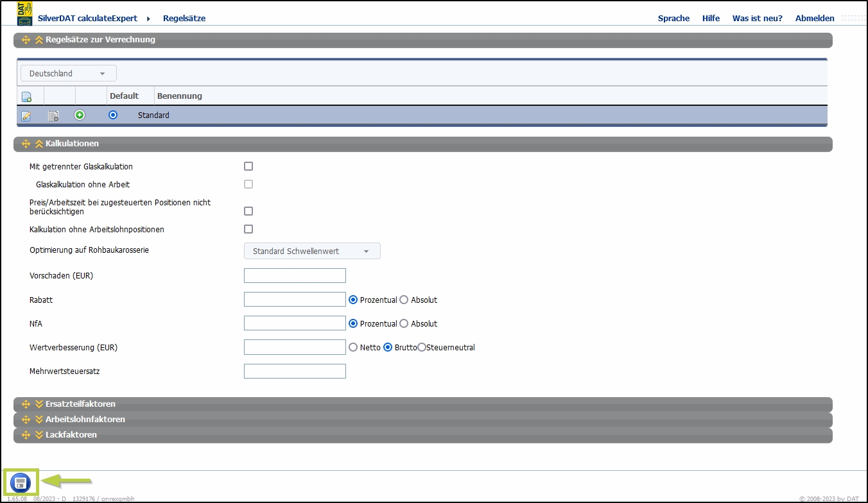
Task: Click the copy document icon in Standard row
Action: pyautogui.click(x=54, y=116)
